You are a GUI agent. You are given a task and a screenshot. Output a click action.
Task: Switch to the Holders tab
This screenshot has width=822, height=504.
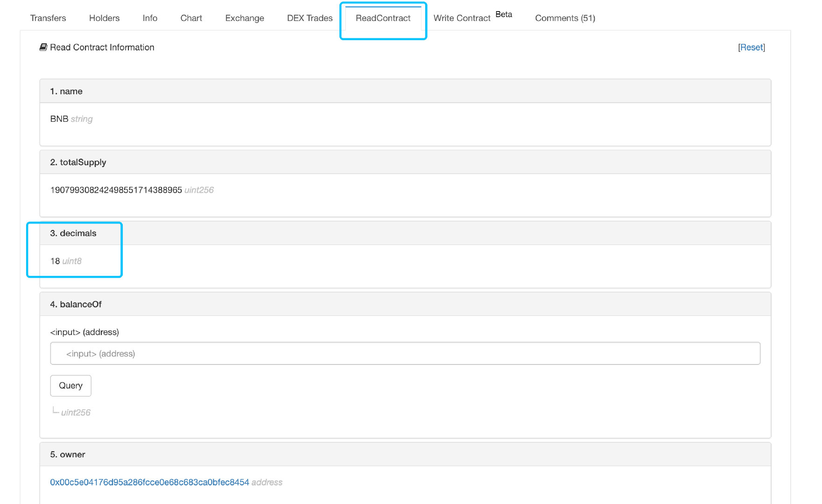coord(104,18)
